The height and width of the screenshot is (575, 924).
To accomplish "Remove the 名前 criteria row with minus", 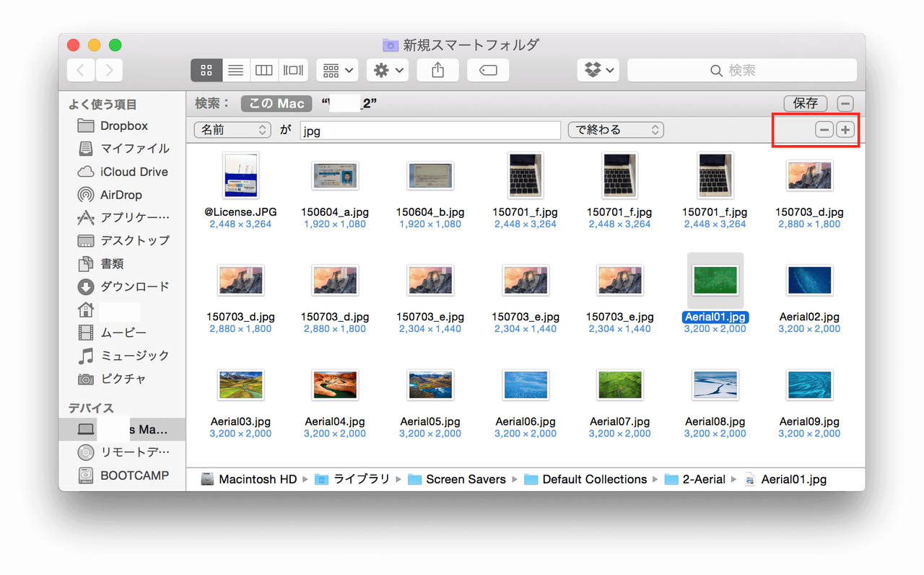I will [824, 130].
